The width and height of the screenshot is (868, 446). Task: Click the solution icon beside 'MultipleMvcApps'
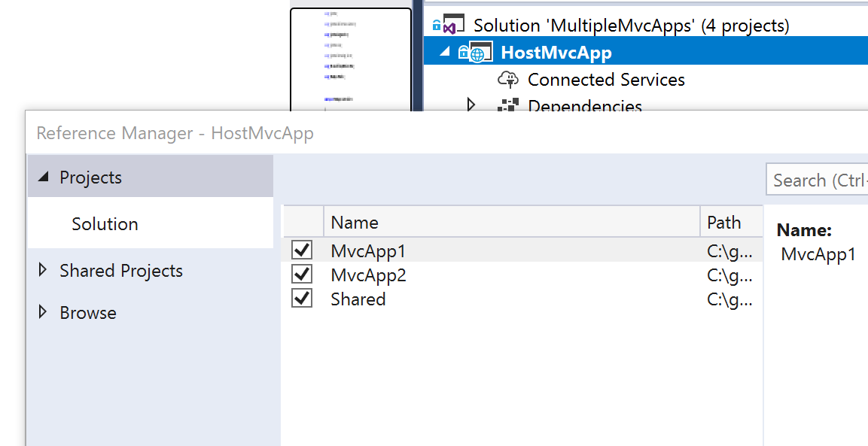point(453,25)
